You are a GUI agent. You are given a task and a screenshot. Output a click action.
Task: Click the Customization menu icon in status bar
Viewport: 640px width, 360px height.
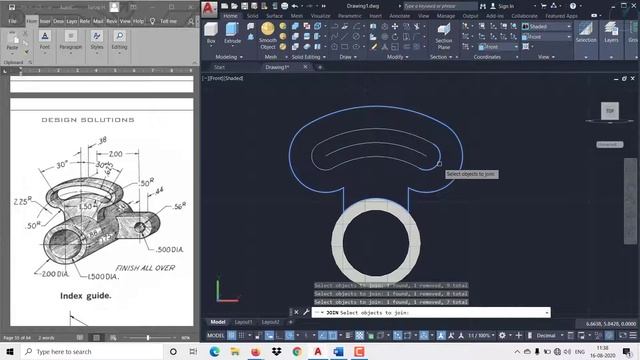coord(633,336)
